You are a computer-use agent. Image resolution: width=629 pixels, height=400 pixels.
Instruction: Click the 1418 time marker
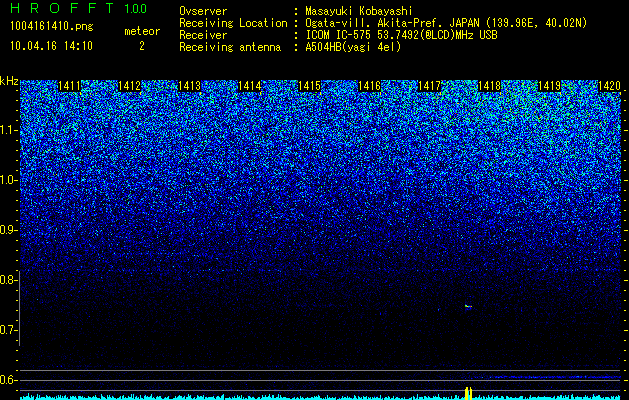pos(489,86)
